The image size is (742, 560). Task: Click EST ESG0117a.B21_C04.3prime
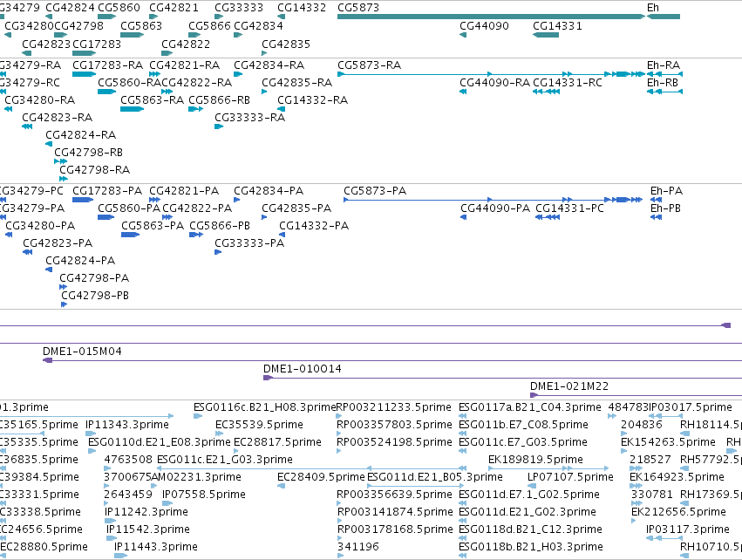pyautogui.click(x=462, y=417)
